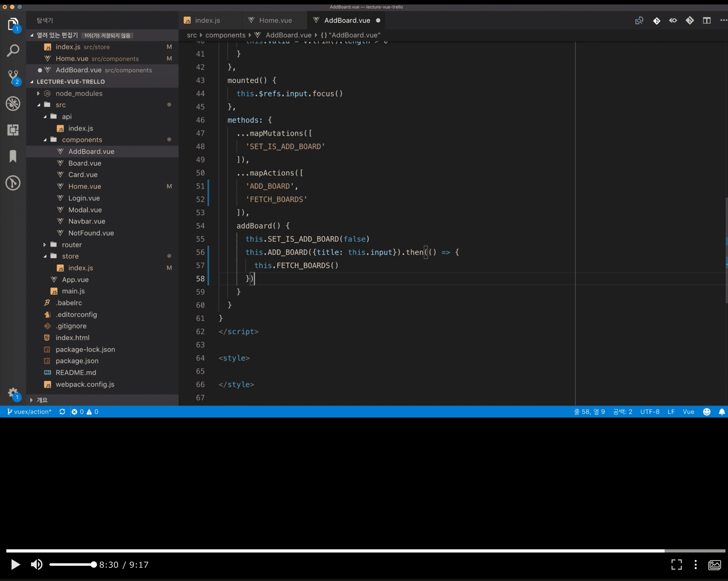Click the editor vertical scrollbar
728x581 pixels.
[726, 250]
